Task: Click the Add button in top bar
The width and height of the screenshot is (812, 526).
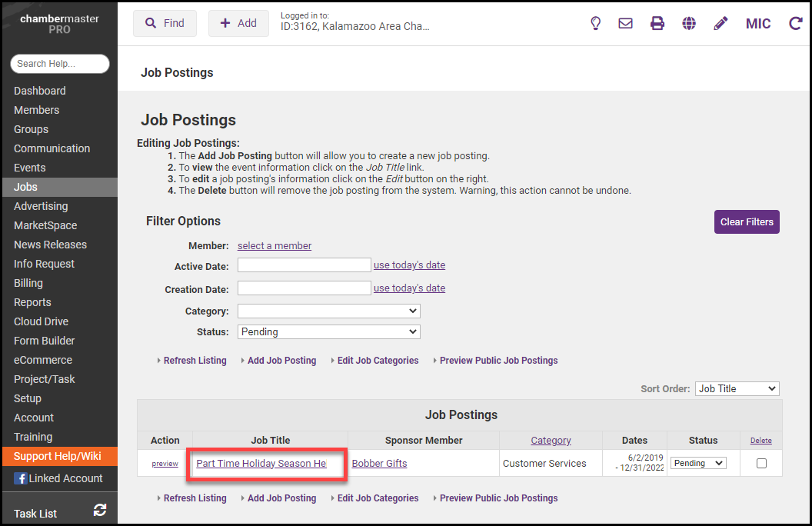Action: (238, 23)
